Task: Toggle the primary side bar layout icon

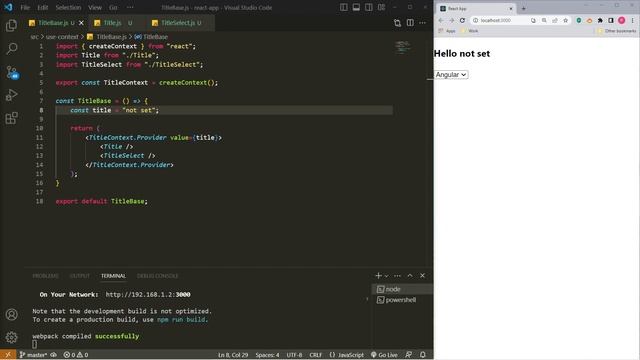Action: (344, 7)
